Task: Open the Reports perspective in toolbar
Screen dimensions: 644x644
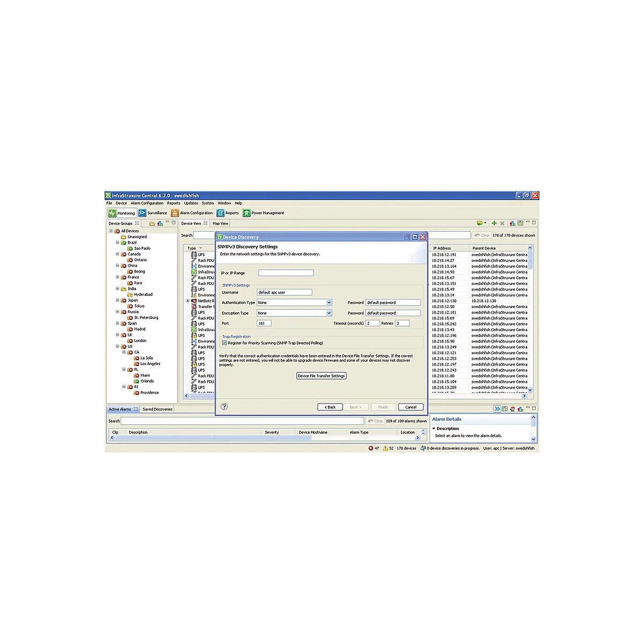Action: pyautogui.click(x=228, y=213)
